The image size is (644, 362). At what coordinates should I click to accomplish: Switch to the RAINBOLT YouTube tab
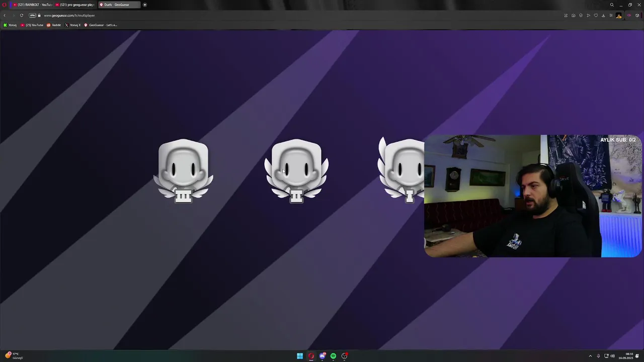click(x=32, y=5)
